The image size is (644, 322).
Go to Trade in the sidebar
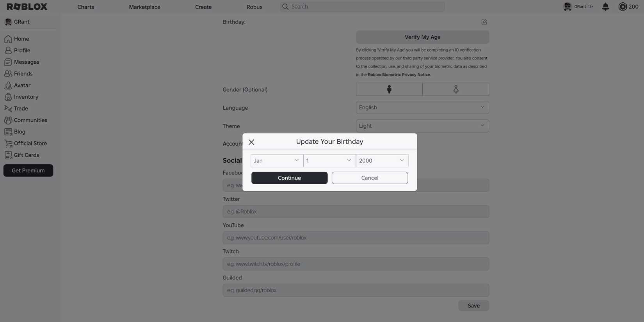21,109
